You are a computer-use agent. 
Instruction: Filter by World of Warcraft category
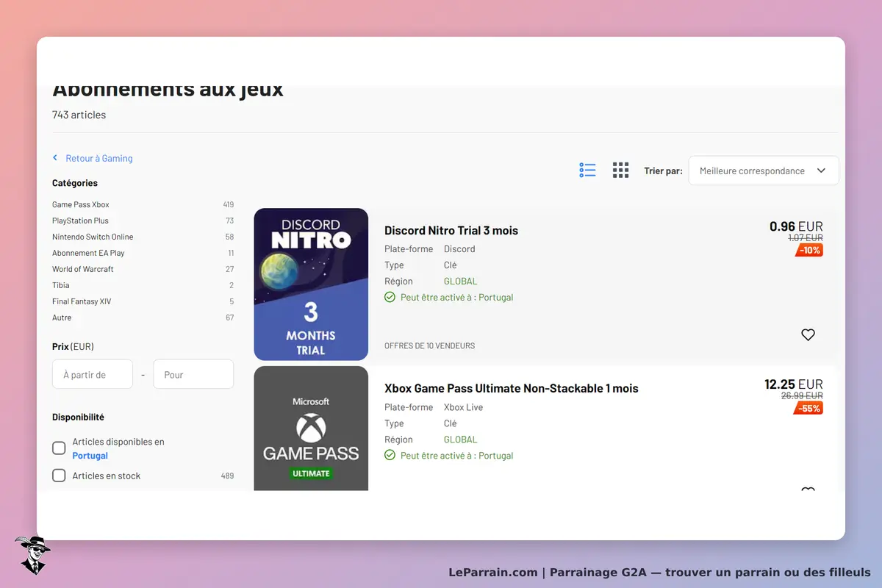[x=83, y=269]
